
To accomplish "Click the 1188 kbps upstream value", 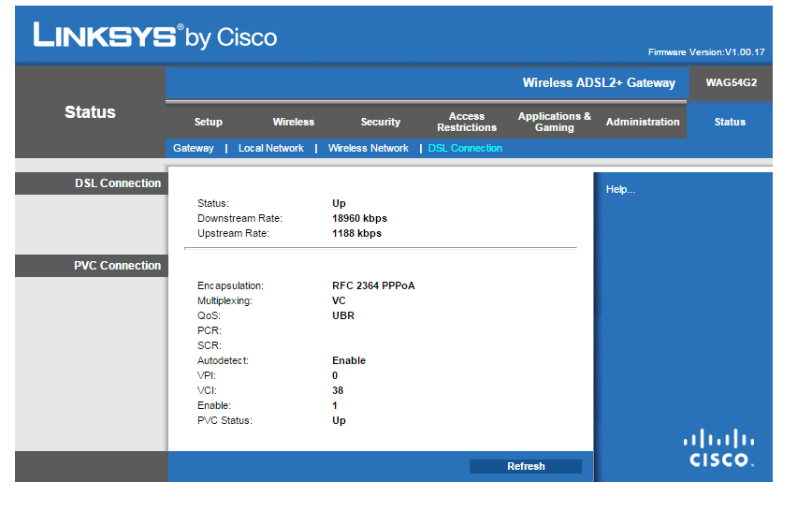I will (x=356, y=234).
